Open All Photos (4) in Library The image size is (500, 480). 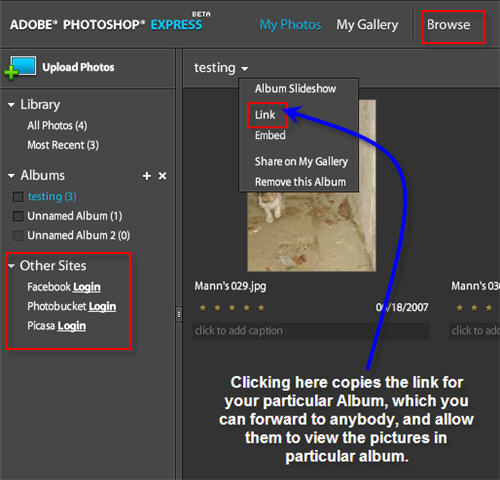[x=57, y=126]
